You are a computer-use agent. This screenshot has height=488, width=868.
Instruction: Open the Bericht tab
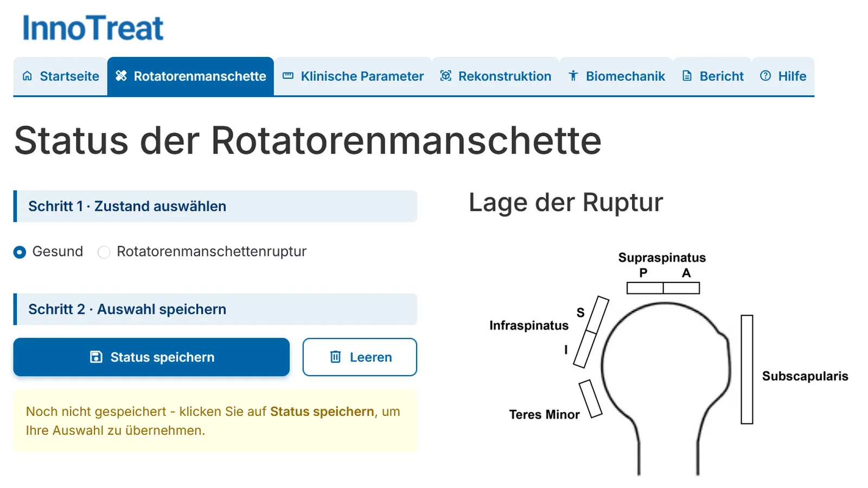[x=713, y=76]
